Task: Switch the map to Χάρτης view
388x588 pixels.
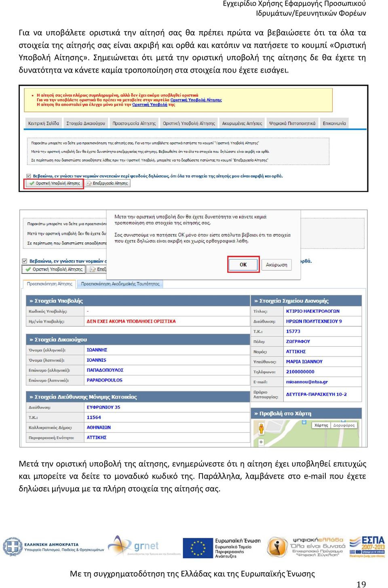Action: click(321, 425)
